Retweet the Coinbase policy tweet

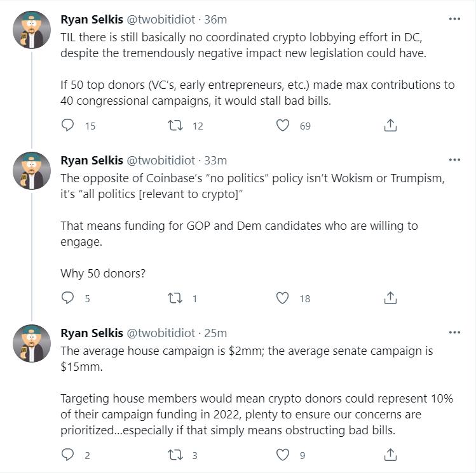175,298
